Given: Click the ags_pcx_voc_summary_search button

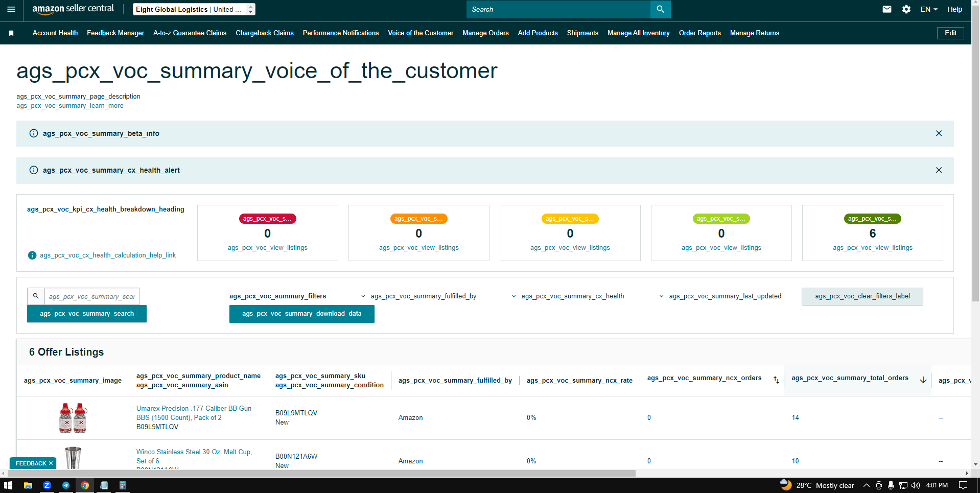Looking at the screenshot, I should point(87,314).
